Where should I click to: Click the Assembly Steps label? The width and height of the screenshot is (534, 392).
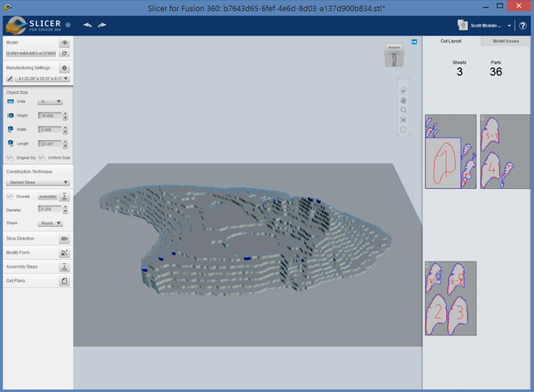pyautogui.click(x=22, y=266)
